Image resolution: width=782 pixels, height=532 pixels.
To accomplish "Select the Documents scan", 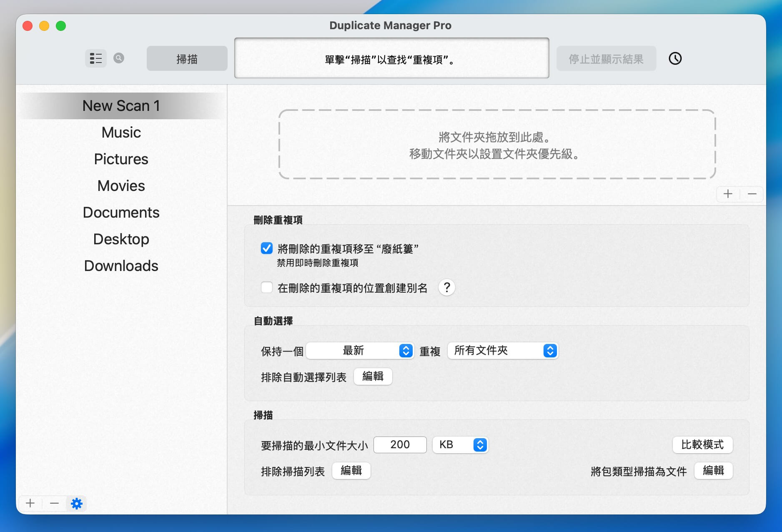I will pyautogui.click(x=121, y=213).
